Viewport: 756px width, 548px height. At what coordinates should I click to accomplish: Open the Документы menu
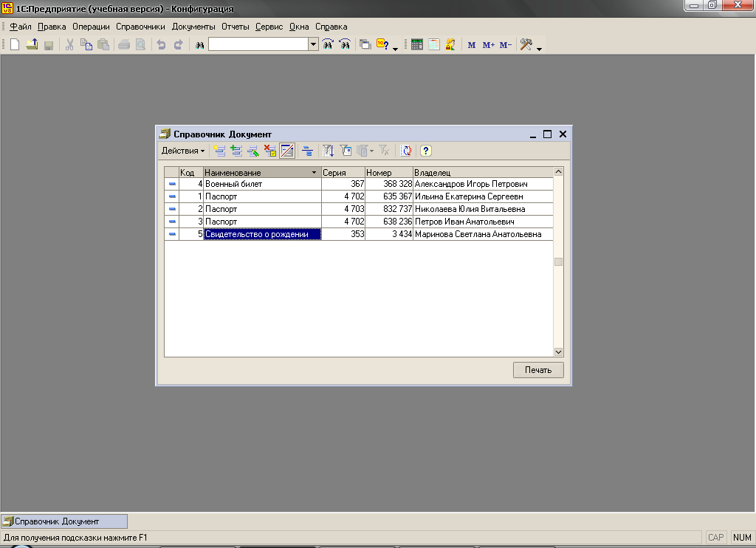tap(193, 27)
